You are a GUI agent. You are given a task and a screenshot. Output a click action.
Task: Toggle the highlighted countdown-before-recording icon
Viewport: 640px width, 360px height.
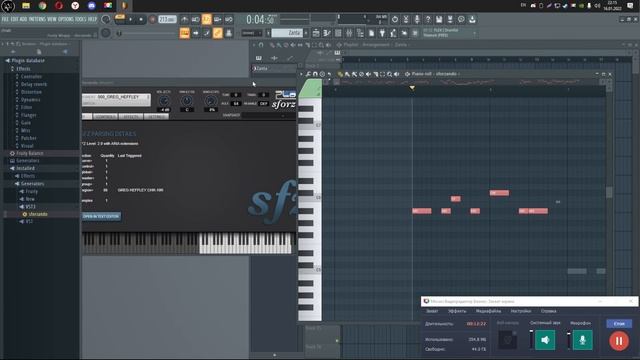pyautogui.click(x=207, y=19)
